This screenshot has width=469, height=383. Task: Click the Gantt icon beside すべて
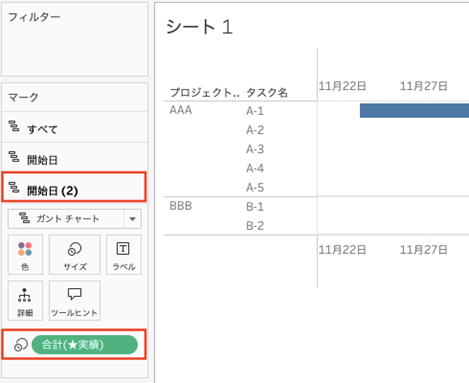pyautogui.click(x=14, y=126)
